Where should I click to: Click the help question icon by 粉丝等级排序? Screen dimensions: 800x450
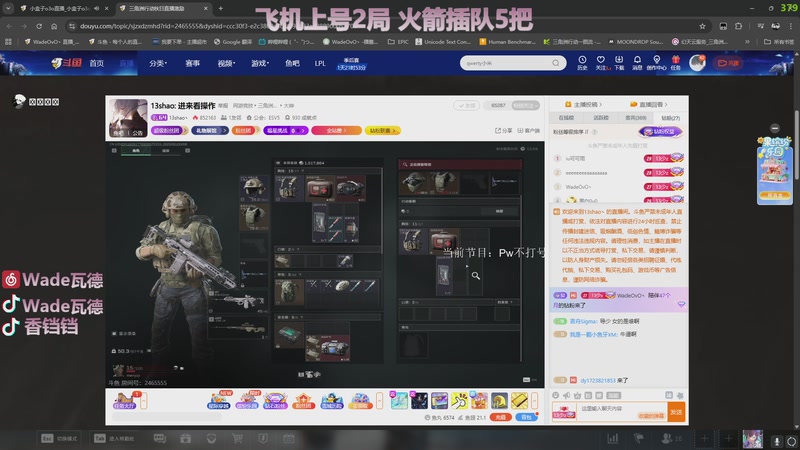594,132
